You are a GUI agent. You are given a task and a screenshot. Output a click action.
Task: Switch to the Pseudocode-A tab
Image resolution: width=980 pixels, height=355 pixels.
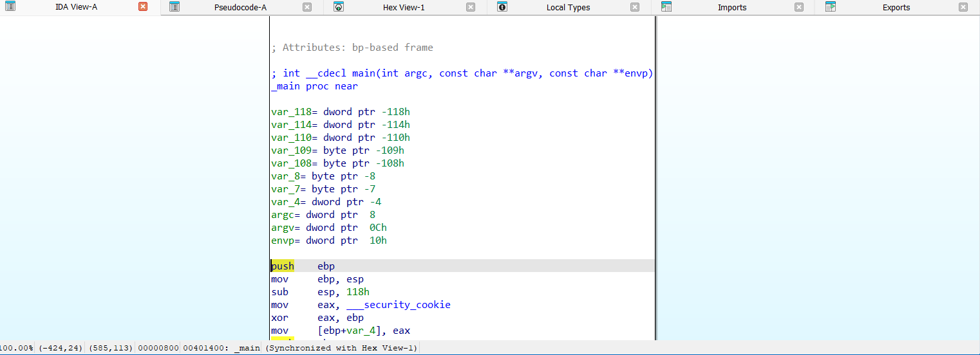tap(240, 8)
